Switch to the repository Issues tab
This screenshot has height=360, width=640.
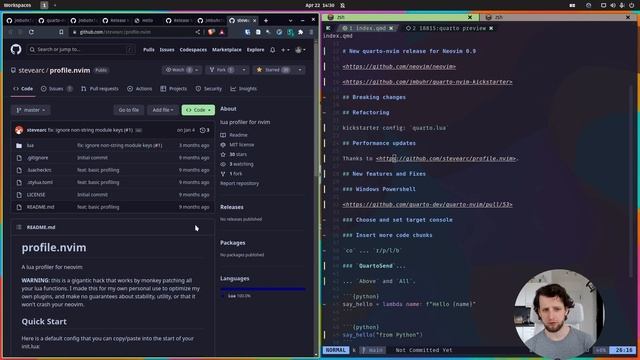click(x=56, y=89)
